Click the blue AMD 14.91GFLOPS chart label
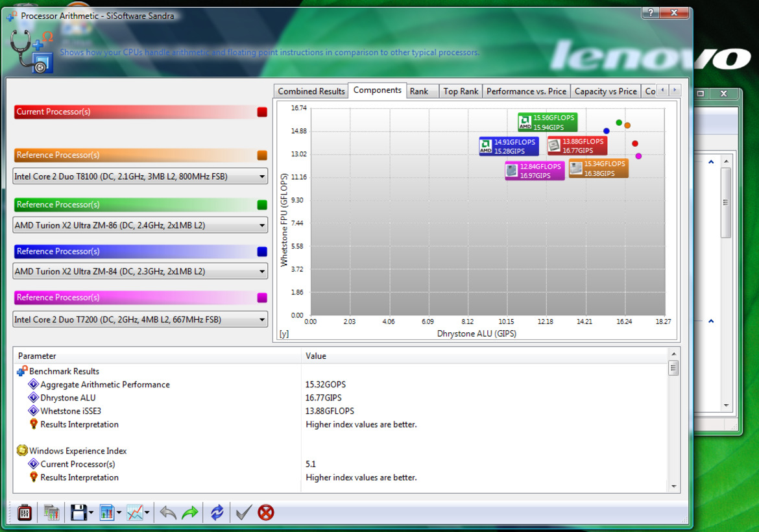759x532 pixels. 509,146
